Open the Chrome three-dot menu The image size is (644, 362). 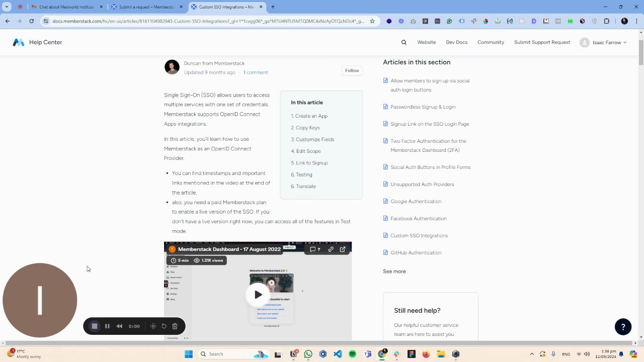pos(636,21)
